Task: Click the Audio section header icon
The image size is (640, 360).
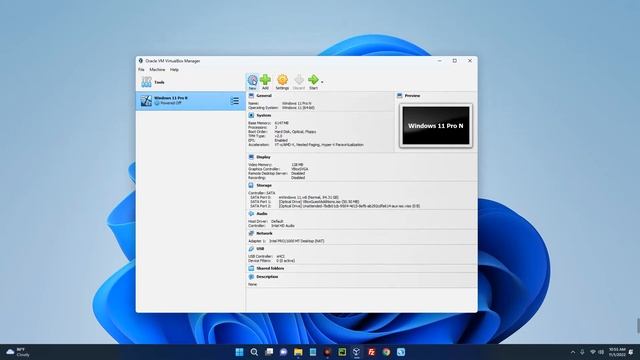Action: coord(251,213)
